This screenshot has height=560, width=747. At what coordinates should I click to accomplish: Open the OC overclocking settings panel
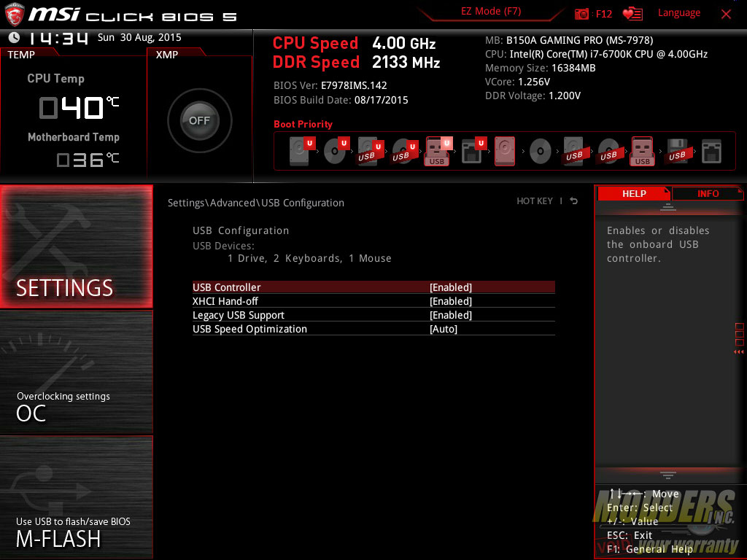(76, 372)
